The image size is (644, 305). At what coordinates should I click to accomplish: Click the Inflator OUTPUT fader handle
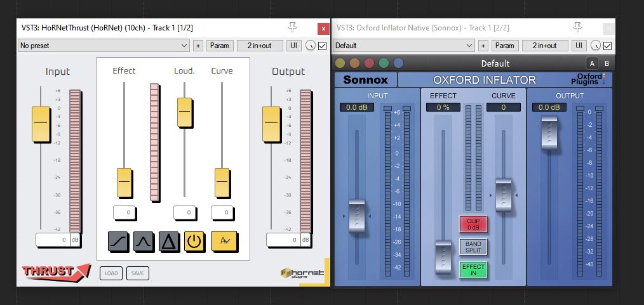[x=549, y=133]
